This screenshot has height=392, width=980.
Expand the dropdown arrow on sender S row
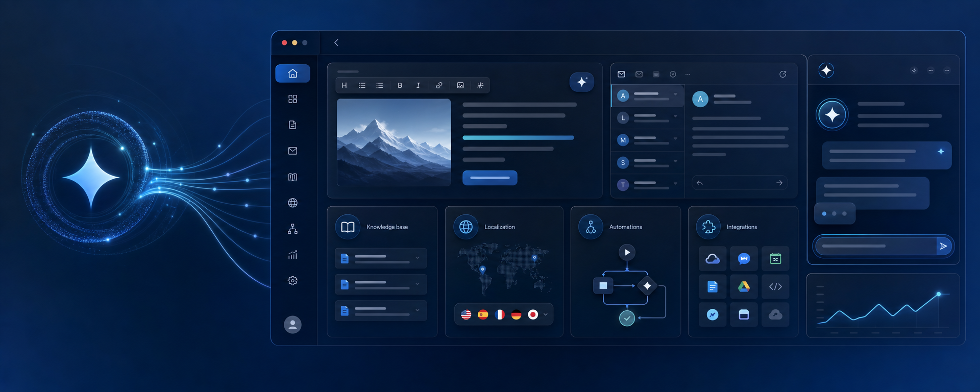(675, 161)
